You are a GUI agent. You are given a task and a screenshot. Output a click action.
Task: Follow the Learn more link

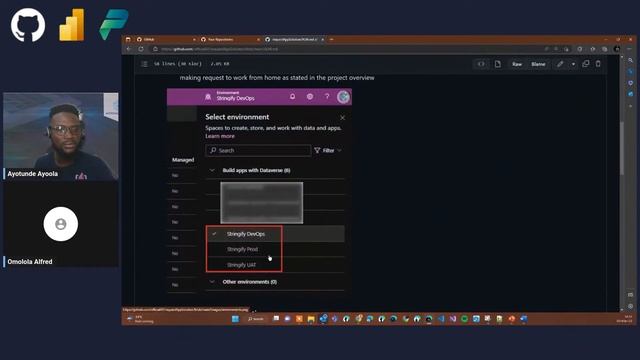click(220, 136)
